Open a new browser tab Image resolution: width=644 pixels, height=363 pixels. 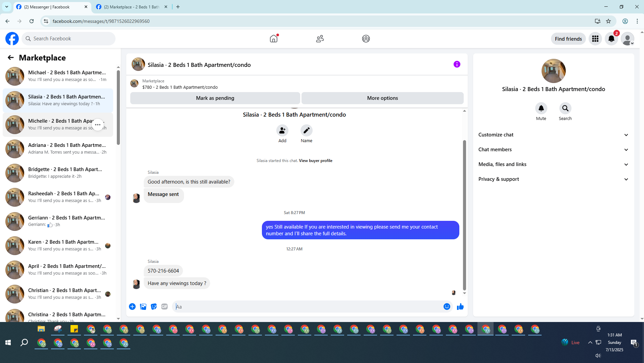[178, 7]
